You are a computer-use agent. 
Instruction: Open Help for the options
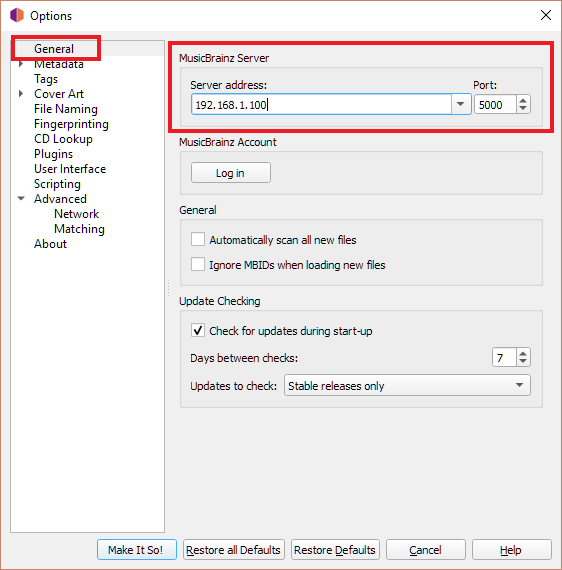(x=512, y=550)
